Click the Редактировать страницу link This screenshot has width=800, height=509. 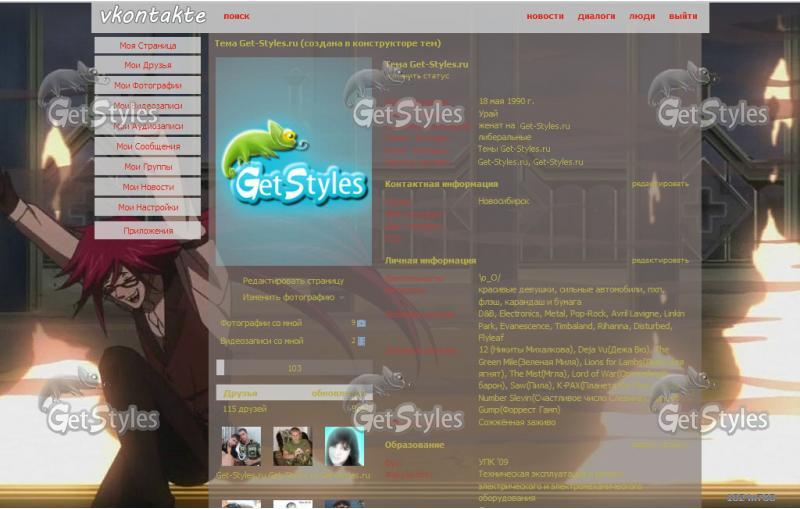click(293, 281)
